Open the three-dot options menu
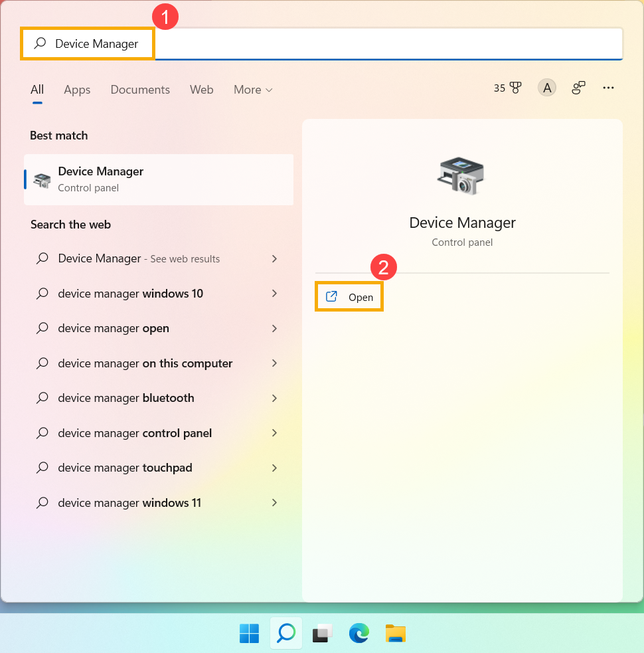Image resolution: width=644 pixels, height=653 pixels. tap(608, 88)
